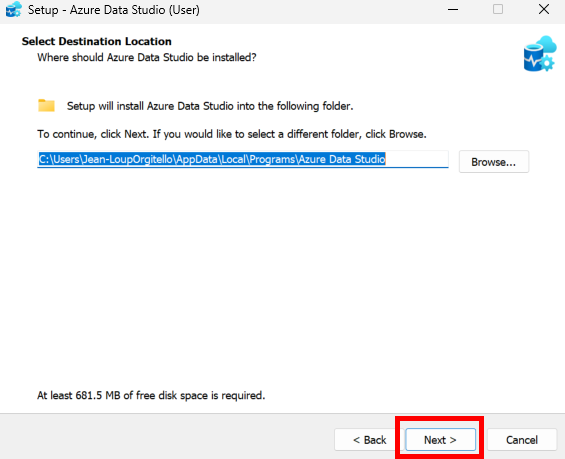Click the 'Select Destination Location' heading
The height and width of the screenshot is (459, 565).
[x=97, y=41]
